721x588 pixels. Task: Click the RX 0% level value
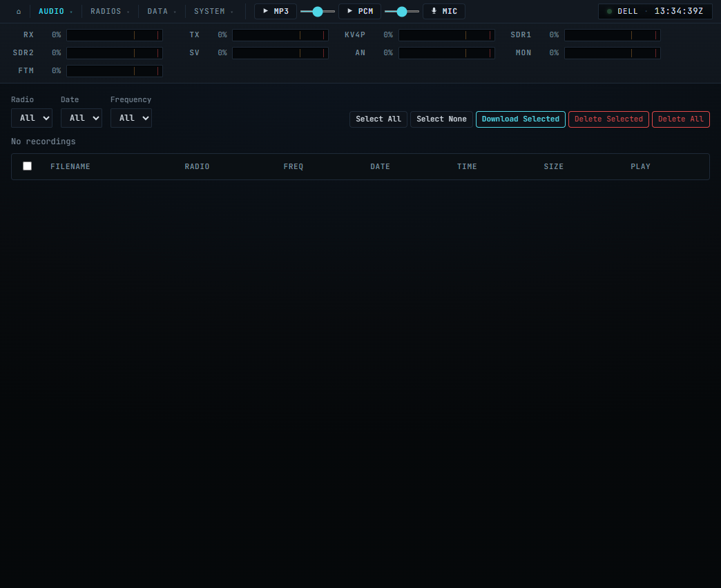pyautogui.click(x=56, y=35)
